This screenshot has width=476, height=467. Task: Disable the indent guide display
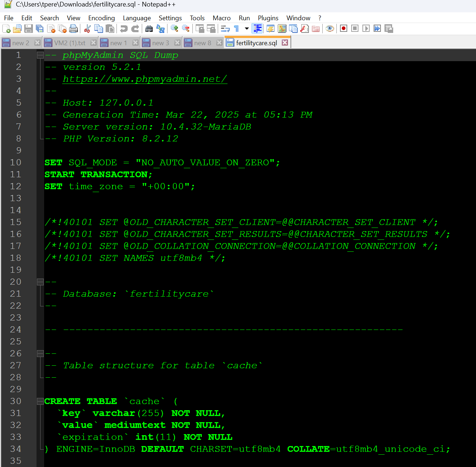pyautogui.click(x=258, y=29)
